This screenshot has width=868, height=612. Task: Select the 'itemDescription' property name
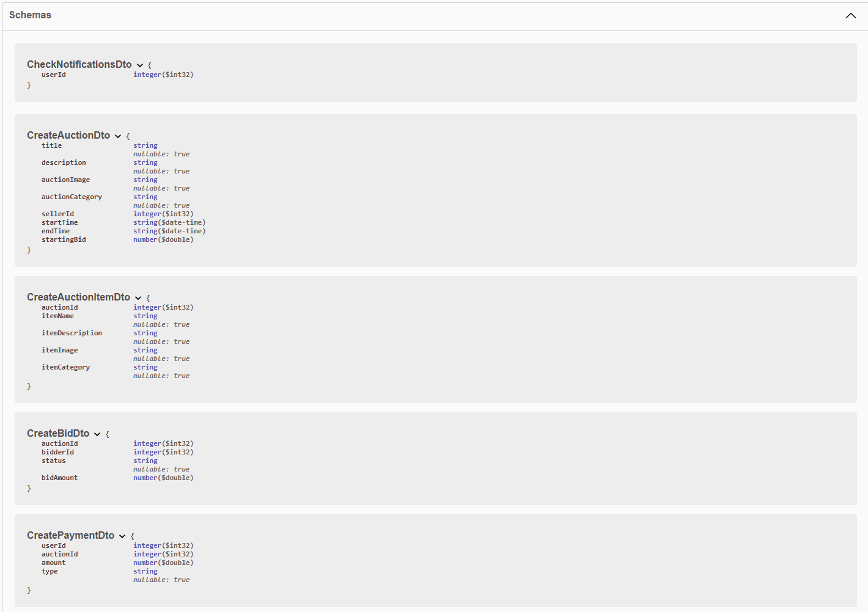pyautogui.click(x=72, y=333)
